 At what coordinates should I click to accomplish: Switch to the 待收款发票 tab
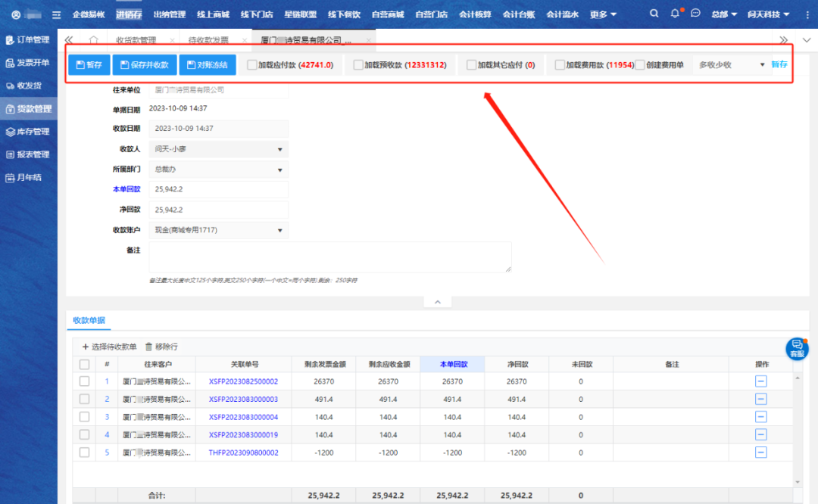[208, 40]
